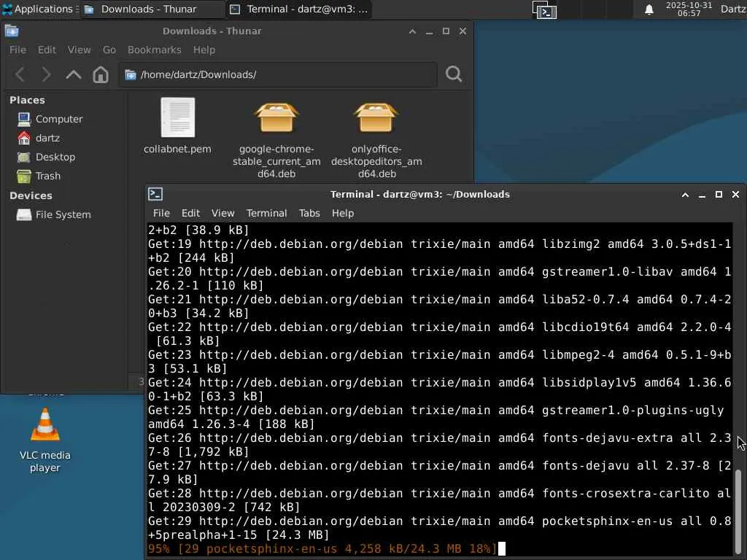Image resolution: width=747 pixels, height=560 pixels.
Task: Open Terminal Tabs menu
Action: [309, 214]
